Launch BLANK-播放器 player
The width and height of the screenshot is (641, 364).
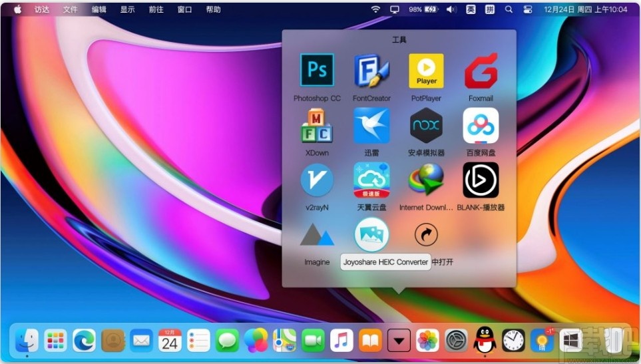pyautogui.click(x=481, y=180)
